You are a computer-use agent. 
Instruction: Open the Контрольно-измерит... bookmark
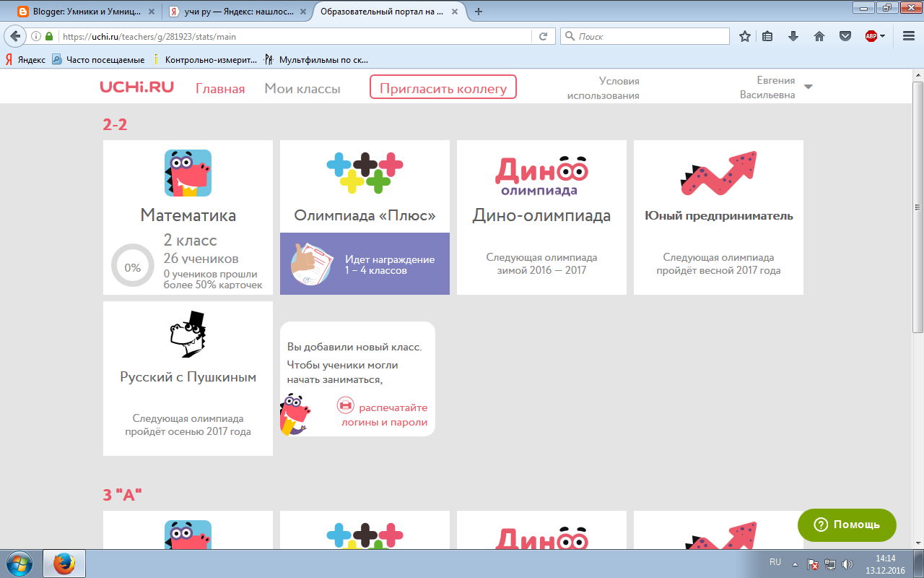(204, 60)
